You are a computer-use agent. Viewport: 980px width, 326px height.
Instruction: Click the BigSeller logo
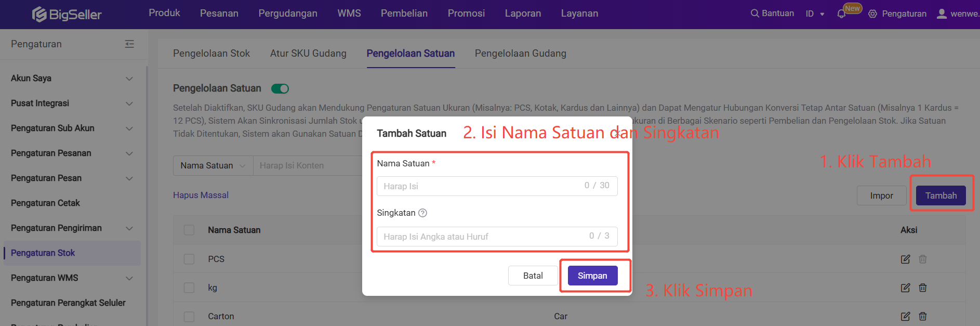tap(67, 14)
